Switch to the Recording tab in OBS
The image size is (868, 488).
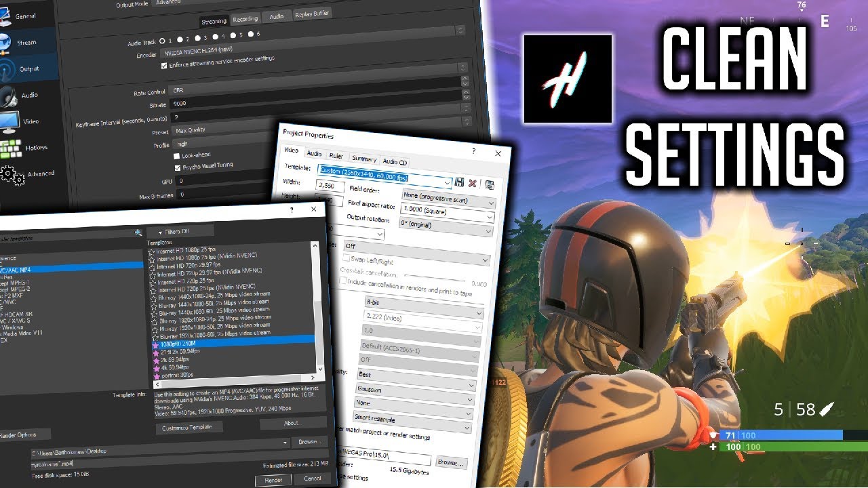point(245,19)
